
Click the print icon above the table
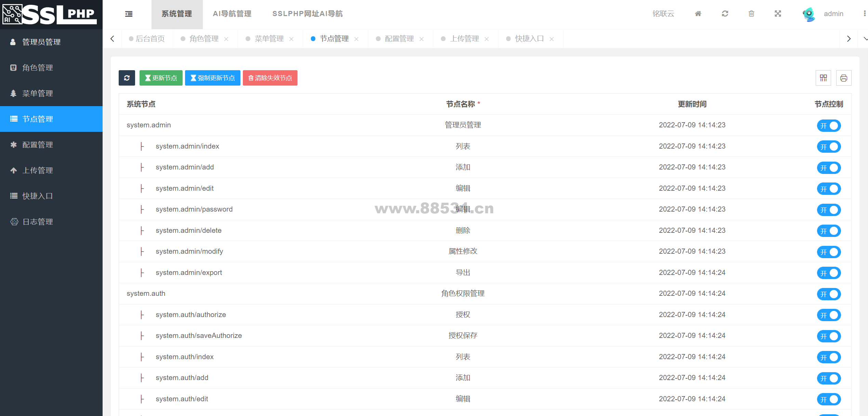coord(843,78)
